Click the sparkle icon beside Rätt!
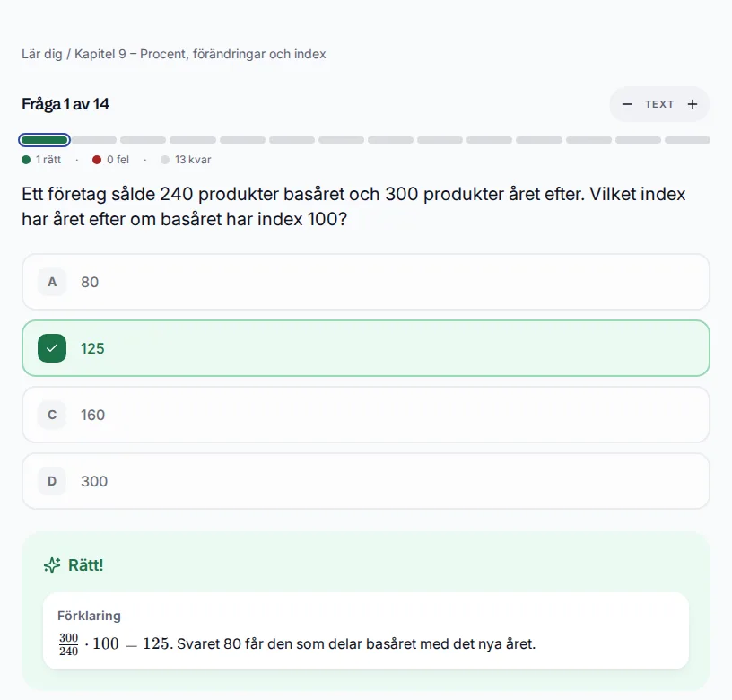732x700 pixels. [x=52, y=565]
